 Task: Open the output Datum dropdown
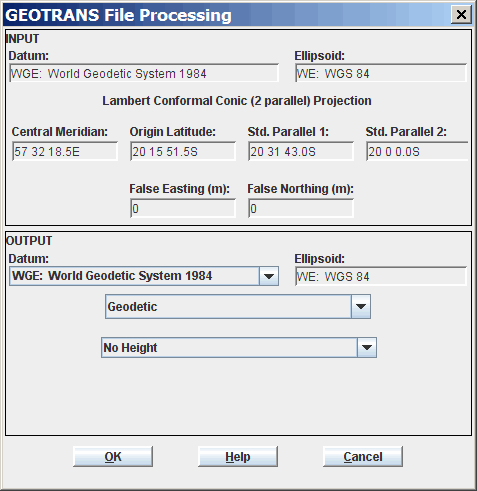pyautogui.click(x=269, y=276)
